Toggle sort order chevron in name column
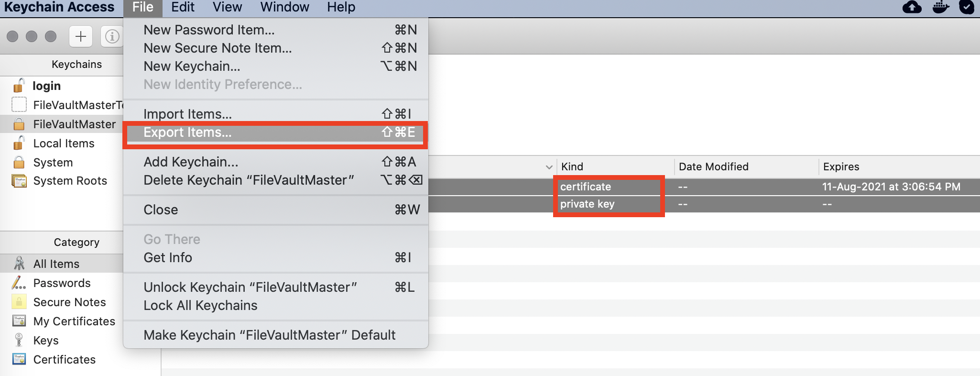The height and width of the screenshot is (376, 980). click(x=549, y=167)
